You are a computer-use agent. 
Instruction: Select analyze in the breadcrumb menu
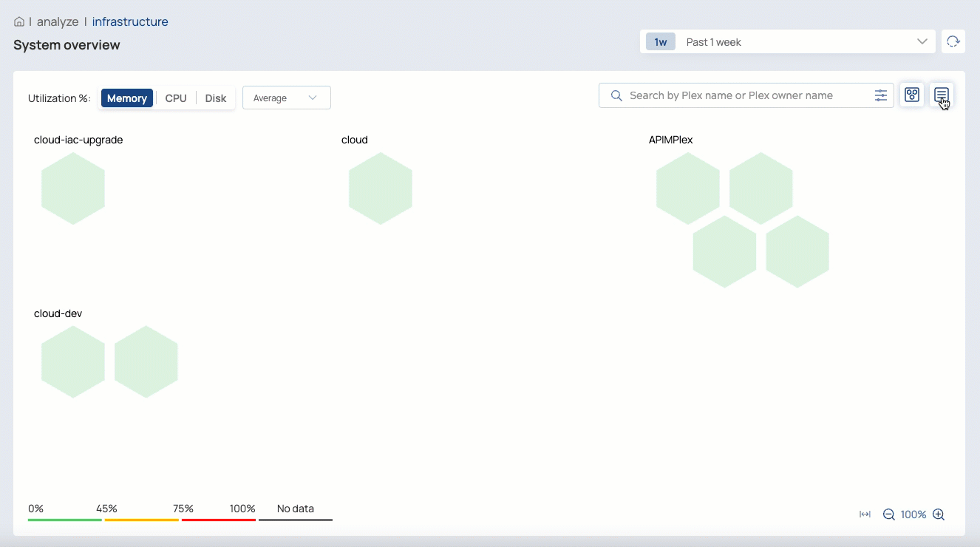tap(57, 21)
